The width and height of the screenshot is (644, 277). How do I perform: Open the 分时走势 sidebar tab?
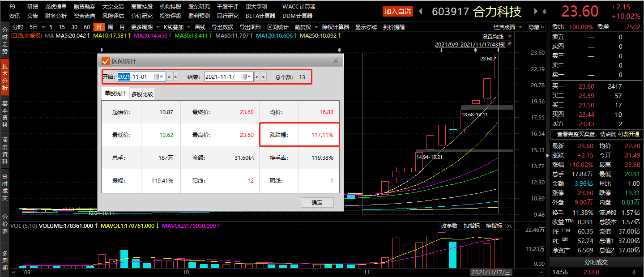click(x=4, y=41)
